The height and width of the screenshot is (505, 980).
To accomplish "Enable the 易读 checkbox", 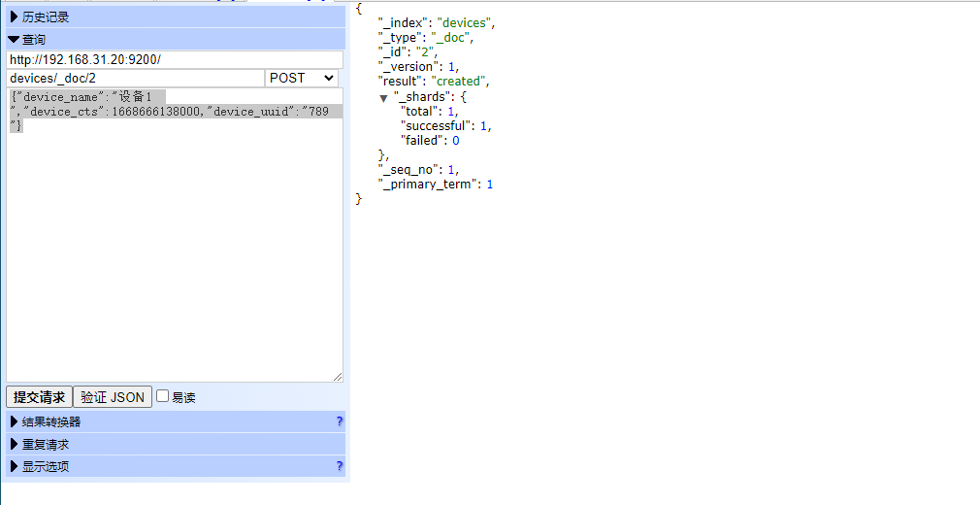I will coord(163,396).
